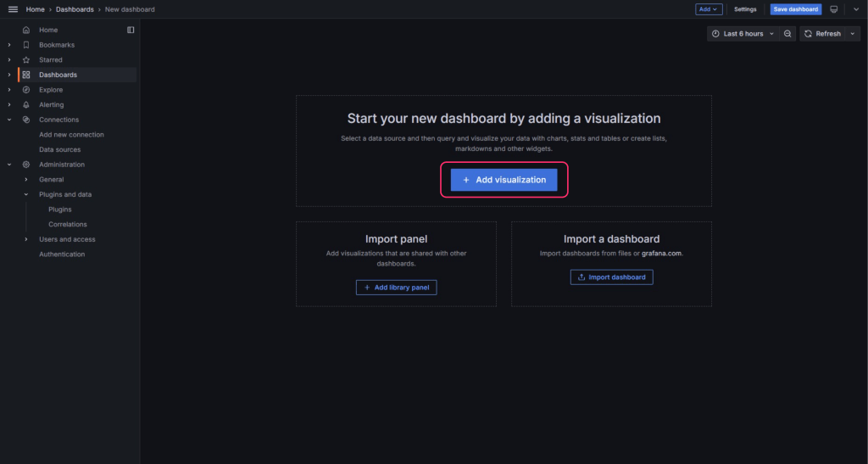Screen dimensions: 868x464
Task: Click the Save dashboard button
Action: point(795,9)
